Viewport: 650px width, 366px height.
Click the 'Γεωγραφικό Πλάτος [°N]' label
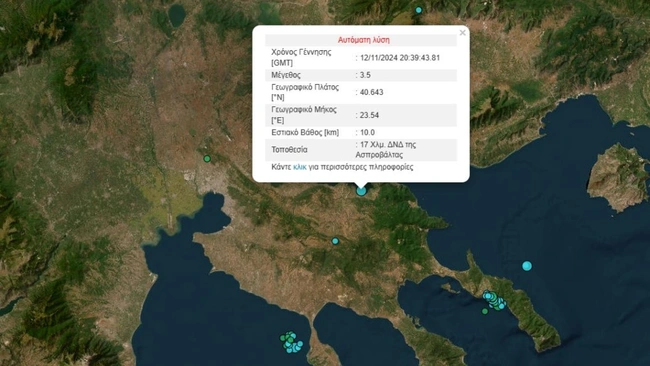[305, 92]
